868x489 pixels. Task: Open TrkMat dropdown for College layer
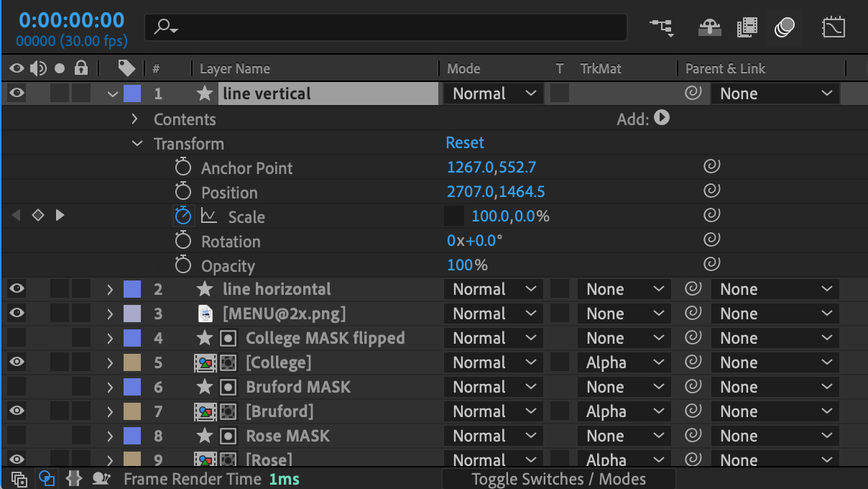click(x=624, y=362)
